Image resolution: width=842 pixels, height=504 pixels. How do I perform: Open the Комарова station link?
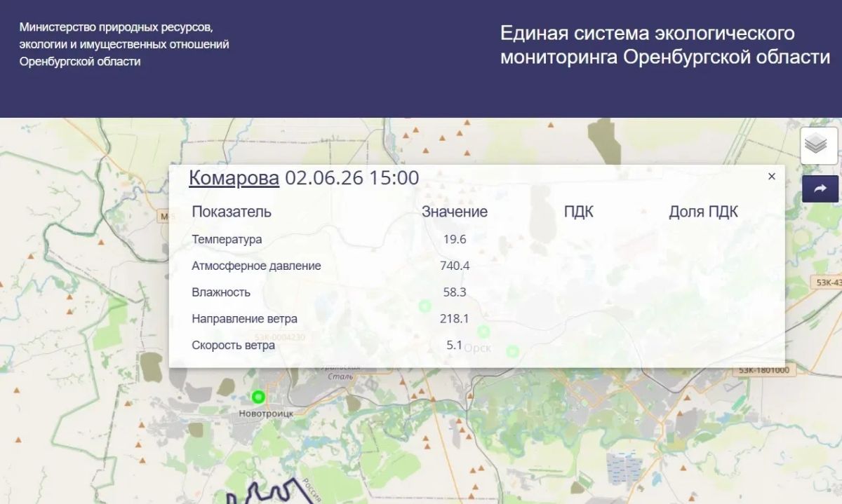(x=234, y=177)
